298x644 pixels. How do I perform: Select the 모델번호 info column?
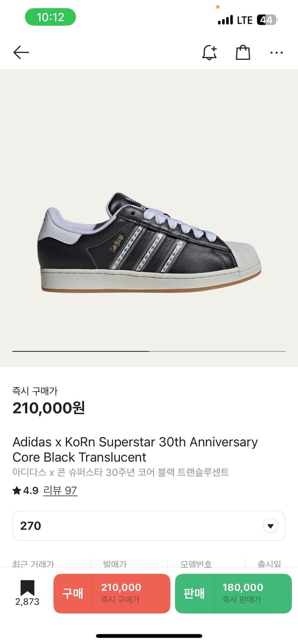tap(196, 564)
